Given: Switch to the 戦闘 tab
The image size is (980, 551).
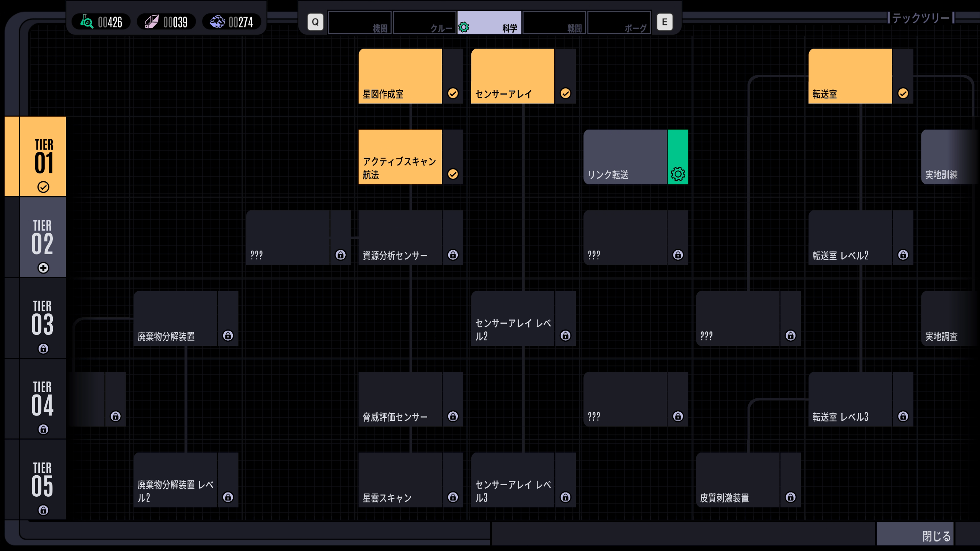Looking at the screenshot, I should point(554,22).
